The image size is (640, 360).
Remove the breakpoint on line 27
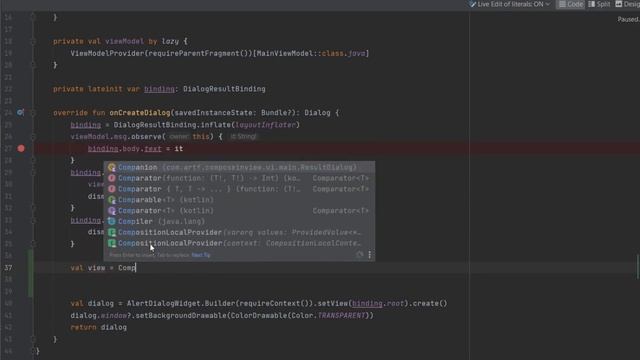coord(21,149)
